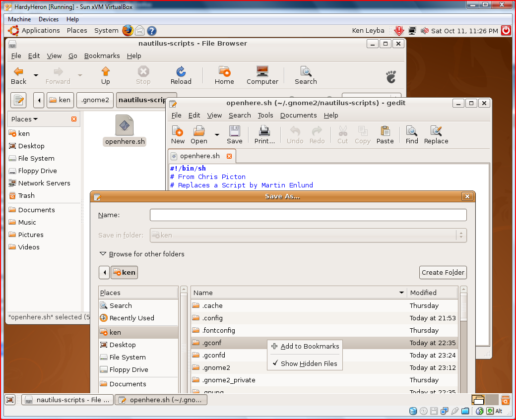Switch to the openhere.sh tab in gedit
Image resolution: width=516 pixels, height=420 pixels.
200,156
